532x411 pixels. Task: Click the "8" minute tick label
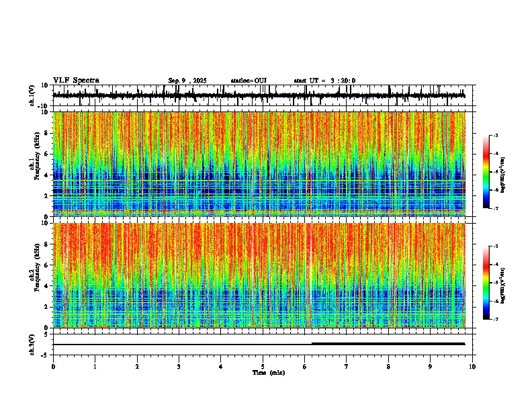[388, 367]
